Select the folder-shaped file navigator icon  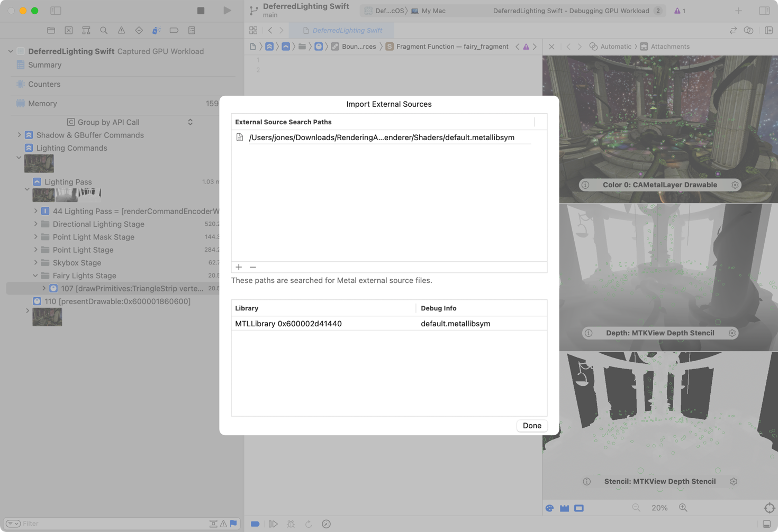[51, 30]
